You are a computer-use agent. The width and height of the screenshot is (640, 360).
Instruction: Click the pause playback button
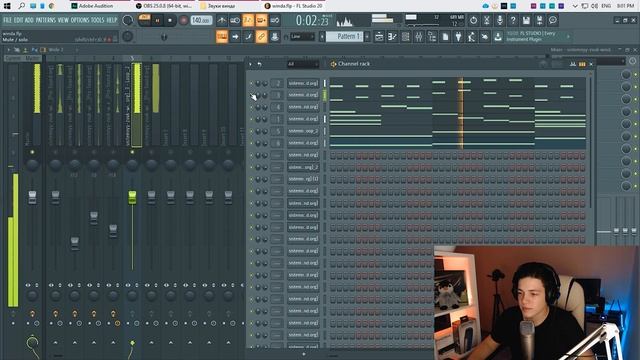pos(157,20)
